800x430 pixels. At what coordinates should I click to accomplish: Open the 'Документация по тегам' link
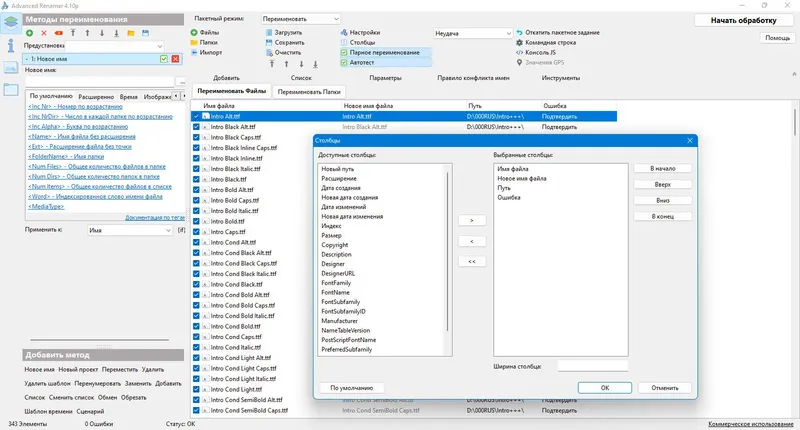155,217
